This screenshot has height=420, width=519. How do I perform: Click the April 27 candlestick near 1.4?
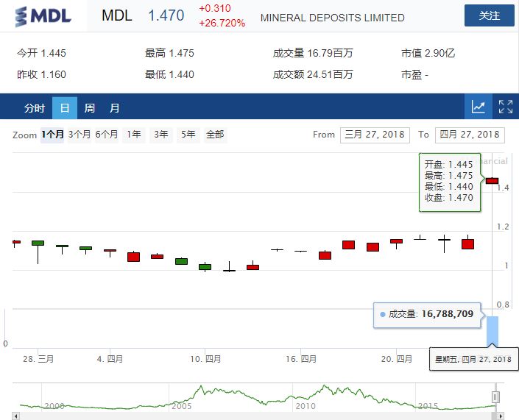(492, 180)
